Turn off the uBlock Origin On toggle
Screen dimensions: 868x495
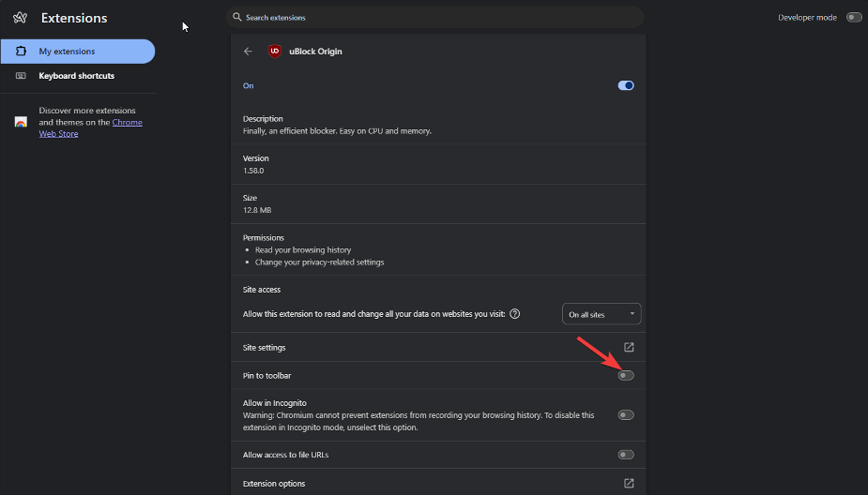(626, 85)
